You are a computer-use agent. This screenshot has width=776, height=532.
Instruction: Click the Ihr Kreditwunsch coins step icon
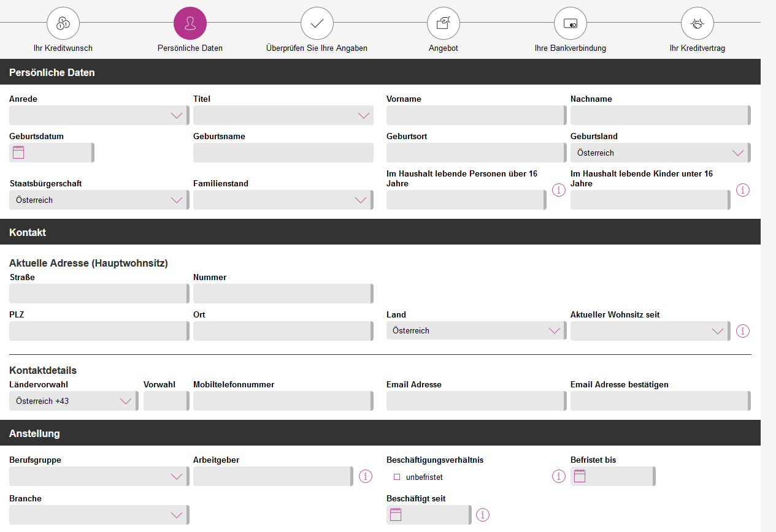pyautogui.click(x=63, y=23)
